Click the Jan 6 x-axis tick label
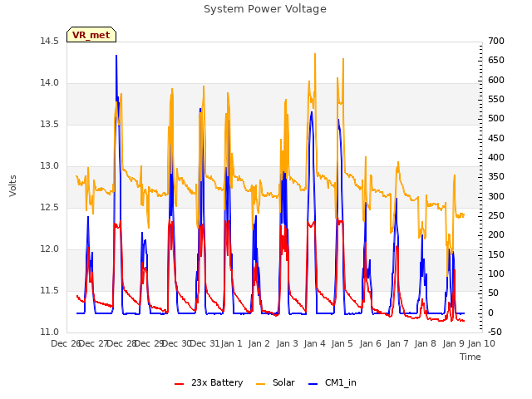The width and height of the screenshot is (532, 399). (370, 343)
